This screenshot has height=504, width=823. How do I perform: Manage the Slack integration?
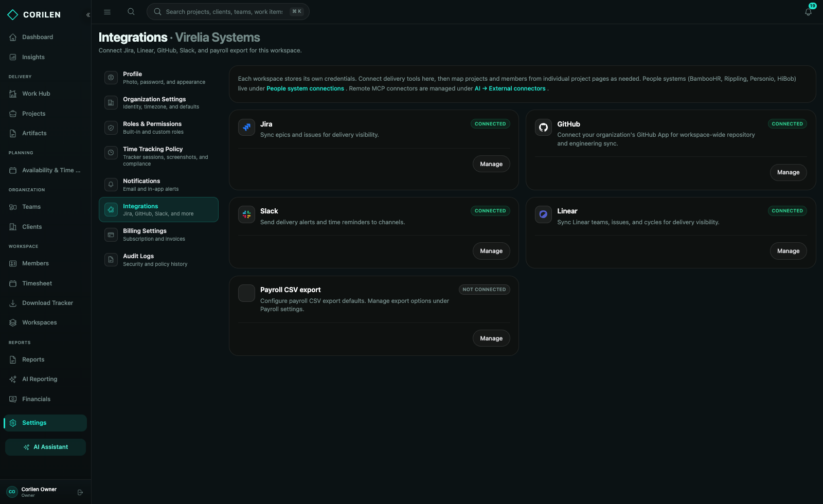491,251
